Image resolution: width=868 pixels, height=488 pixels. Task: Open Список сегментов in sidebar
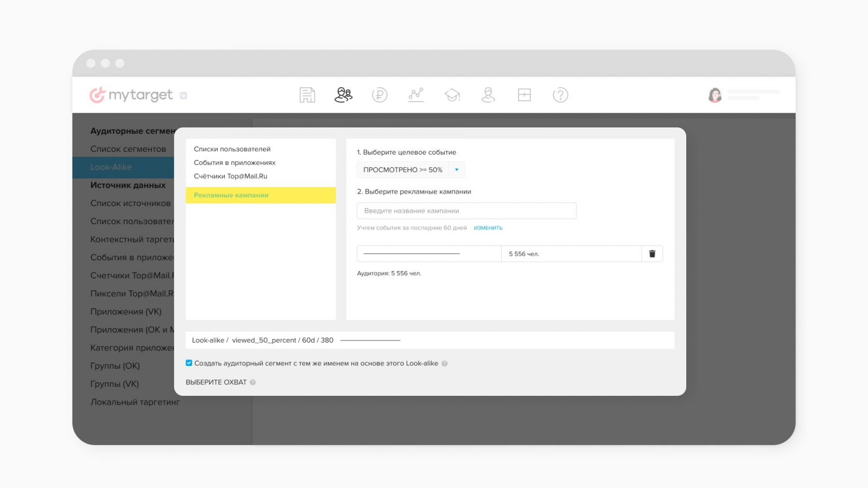click(x=128, y=149)
